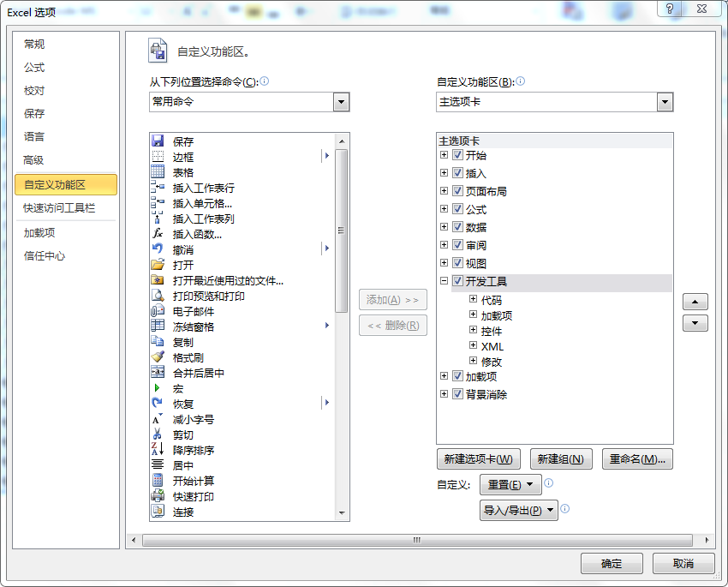Click the Freeze Panes (冻结窗格) icon
This screenshot has width=728, height=587.
click(x=158, y=326)
